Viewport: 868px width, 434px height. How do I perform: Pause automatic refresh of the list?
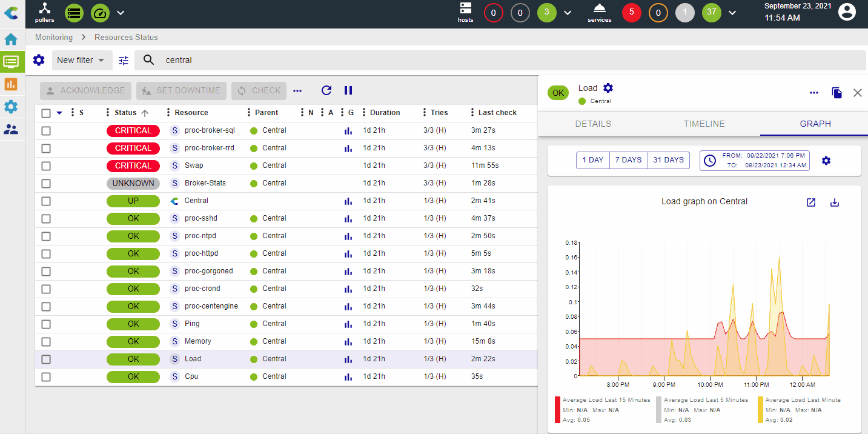(348, 90)
